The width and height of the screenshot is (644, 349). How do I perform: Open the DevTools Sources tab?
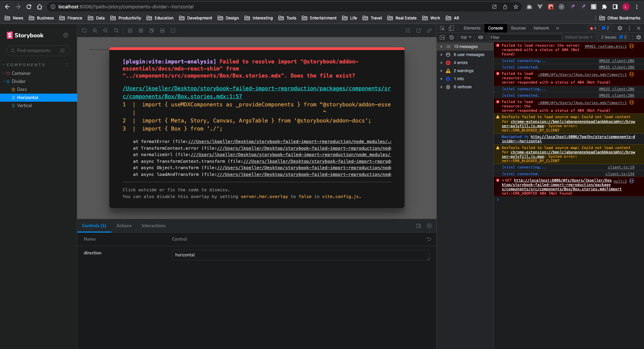tap(518, 28)
